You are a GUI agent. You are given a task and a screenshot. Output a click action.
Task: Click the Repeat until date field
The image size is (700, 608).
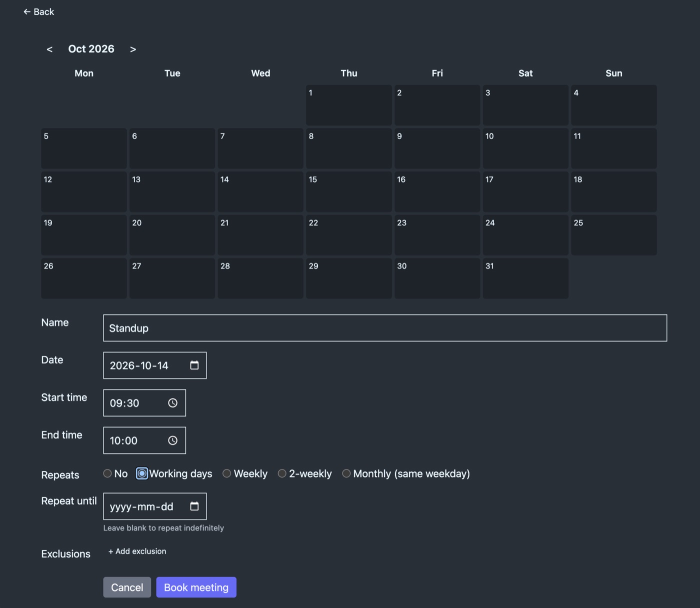point(155,506)
